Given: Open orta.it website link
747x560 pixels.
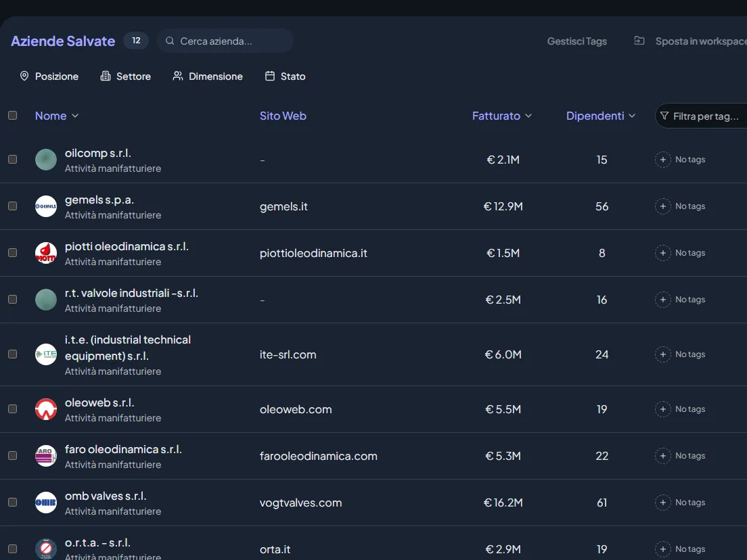Looking at the screenshot, I should click(275, 549).
